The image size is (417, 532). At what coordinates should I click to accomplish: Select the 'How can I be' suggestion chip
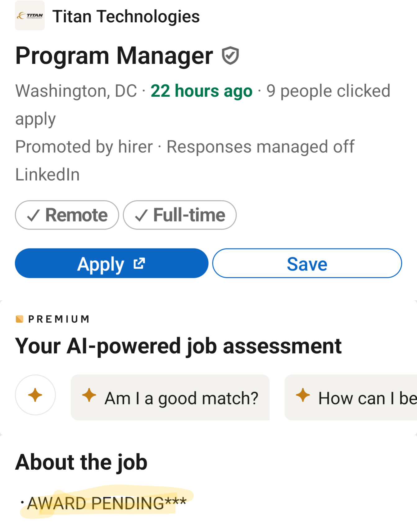[354, 398]
